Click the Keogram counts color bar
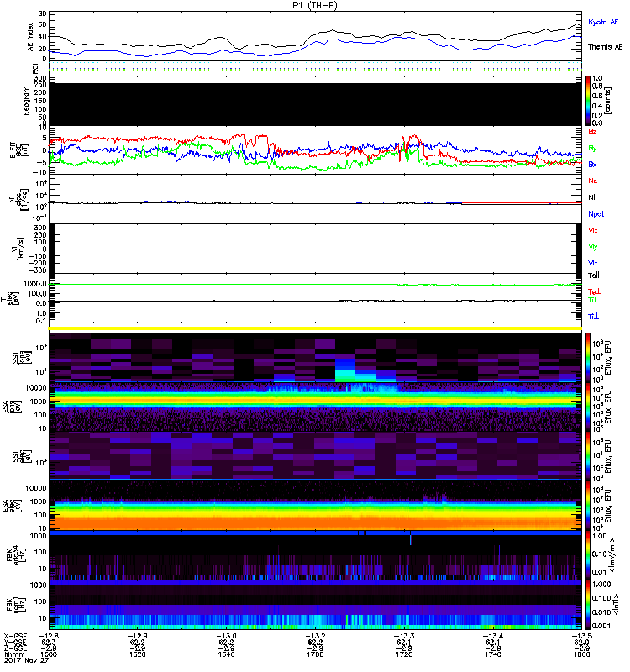Image resolution: width=630 pixels, height=672 pixels. [x=588, y=101]
